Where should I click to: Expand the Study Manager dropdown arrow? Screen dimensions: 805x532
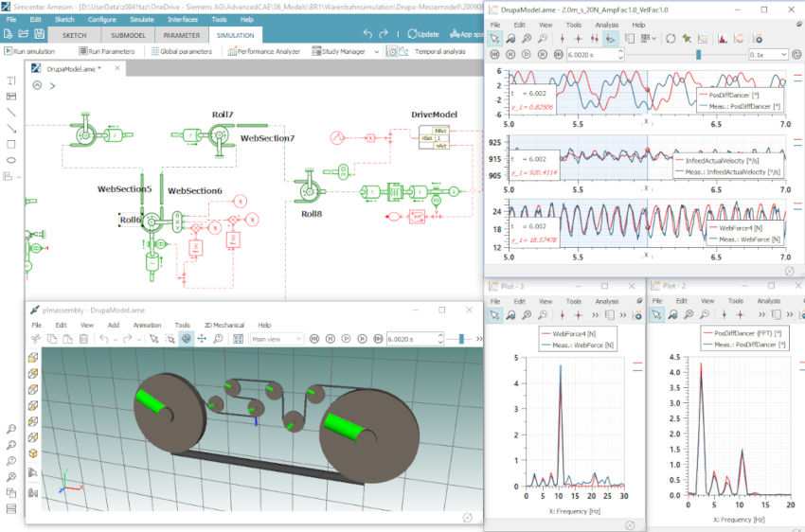376,51
